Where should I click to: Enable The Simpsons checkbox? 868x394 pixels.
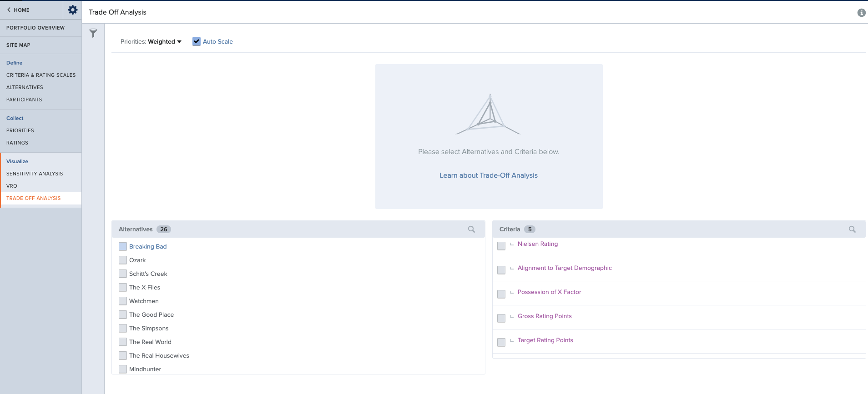123,328
